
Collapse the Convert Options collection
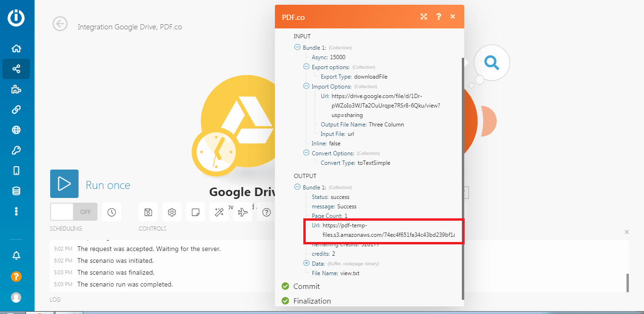tap(306, 153)
